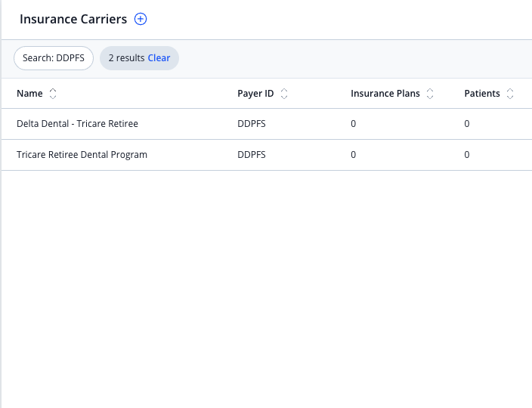The image size is (532, 408).
Task: Open Tricare Retiree Dental Program carrier
Action: pos(82,155)
